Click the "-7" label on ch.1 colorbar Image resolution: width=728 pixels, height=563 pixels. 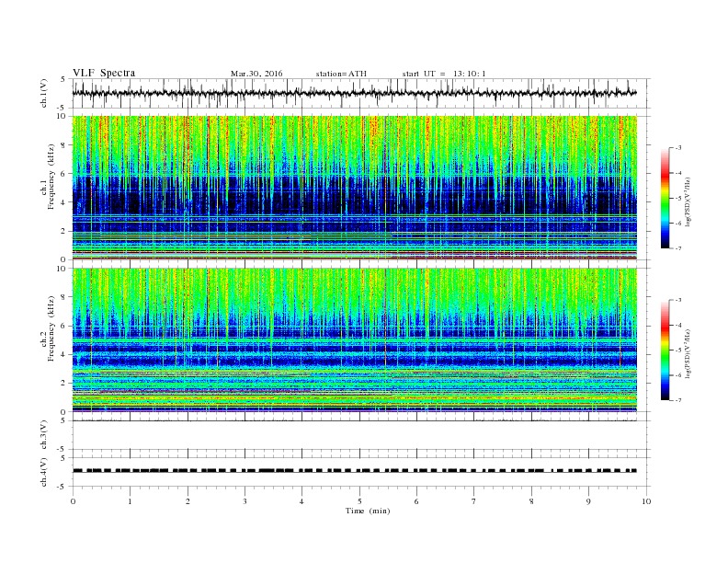pos(678,248)
